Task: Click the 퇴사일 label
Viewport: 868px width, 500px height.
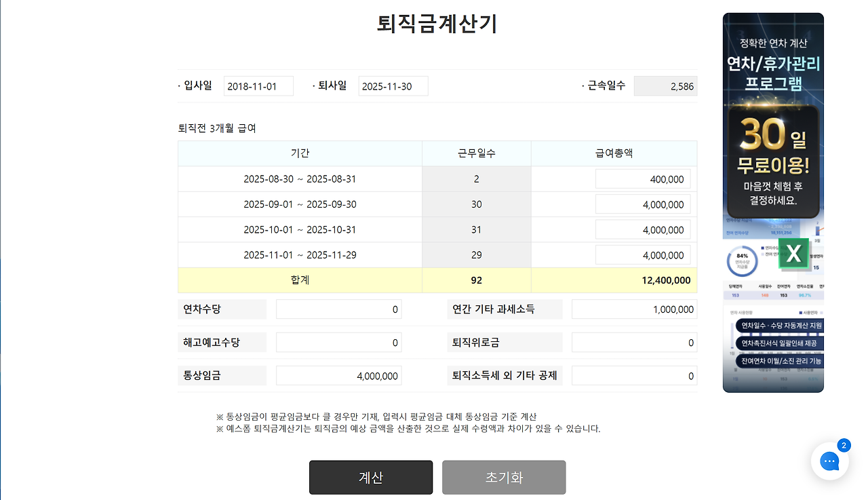Action: click(x=332, y=85)
